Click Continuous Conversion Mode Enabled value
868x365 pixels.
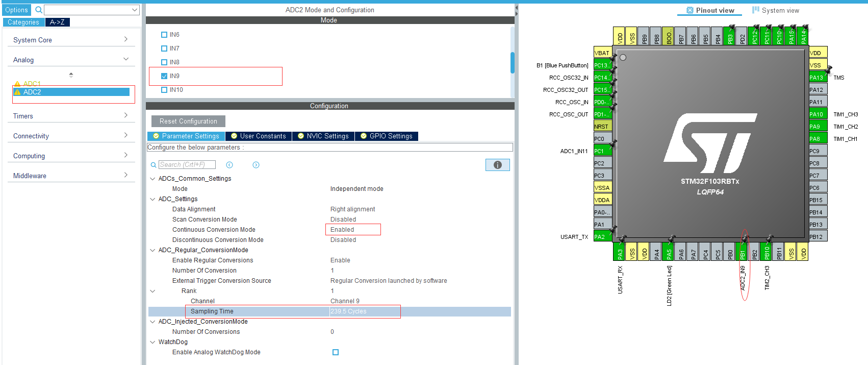pos(342,230)
